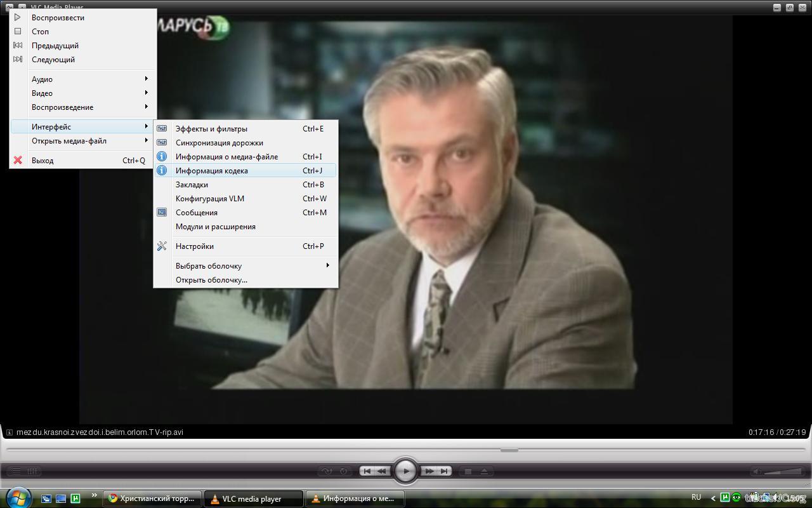Viewport: 812px width, 508px height.
Task: Click the rewind button in control bar
Action: click(382, 471)
